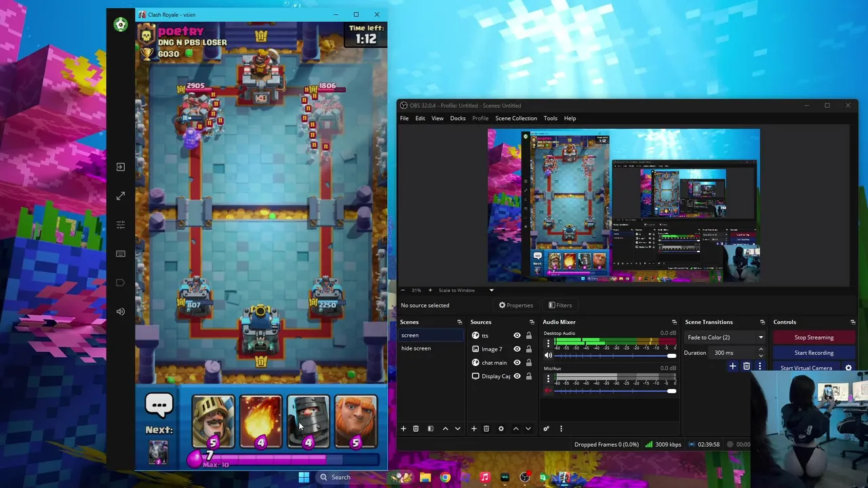
Task: Toggle lock on Image 7 source
Action: [x=529, y=349]
